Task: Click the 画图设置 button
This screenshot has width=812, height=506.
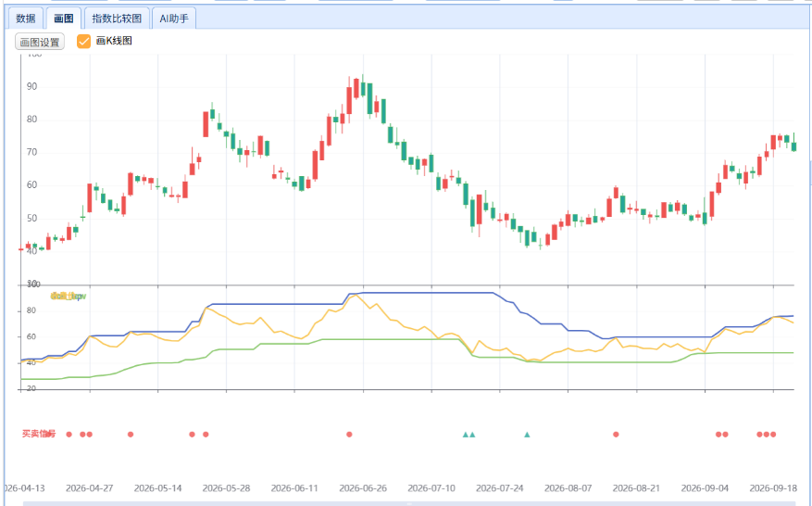Action: [x=40, y=42]
